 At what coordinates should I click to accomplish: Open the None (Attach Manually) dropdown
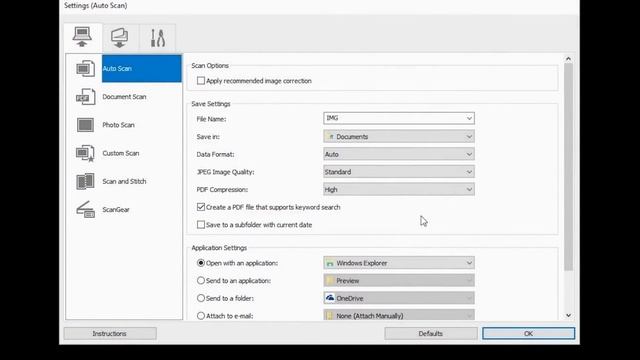click(399, 316)
